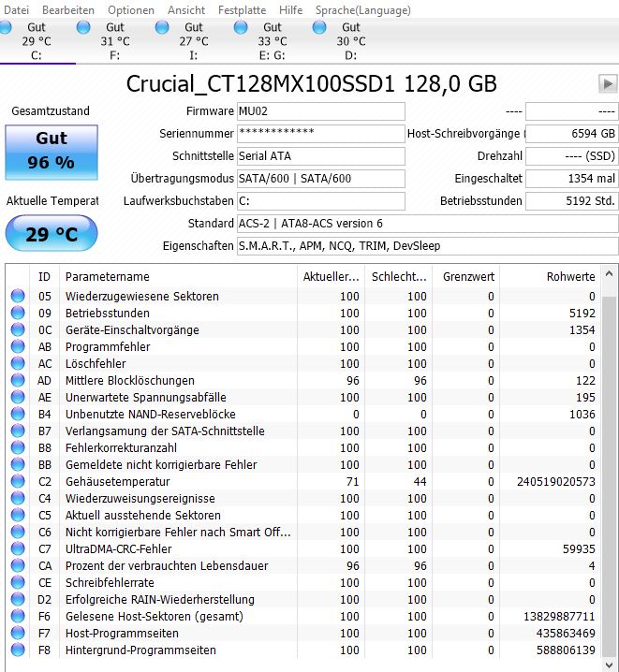This screenshot has width=619, height=672.
Task: Open the Festplatte menu
Action: point(242,10)
